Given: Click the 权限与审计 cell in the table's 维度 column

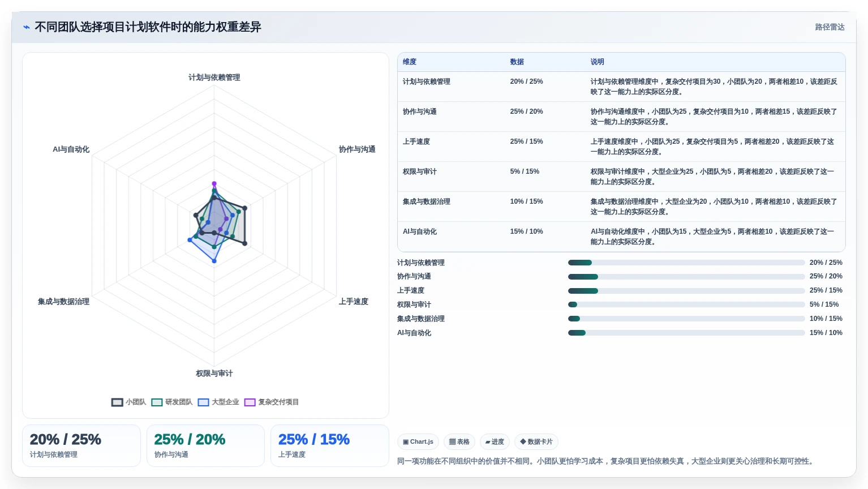Looking at the screenshot, I should point(420,171).
